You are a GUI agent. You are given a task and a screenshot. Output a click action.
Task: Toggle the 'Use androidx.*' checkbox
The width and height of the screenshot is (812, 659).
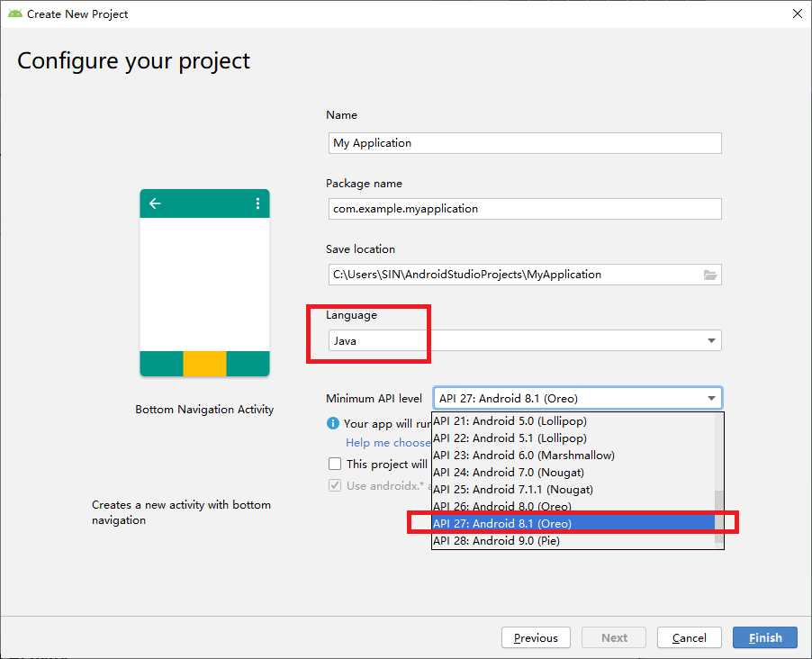[x=335, y=485]
